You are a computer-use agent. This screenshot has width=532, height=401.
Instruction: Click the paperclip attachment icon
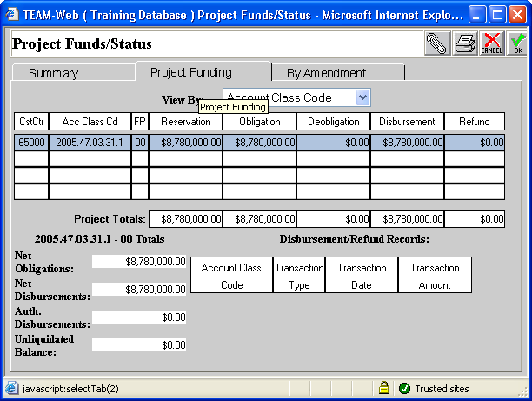437,43
